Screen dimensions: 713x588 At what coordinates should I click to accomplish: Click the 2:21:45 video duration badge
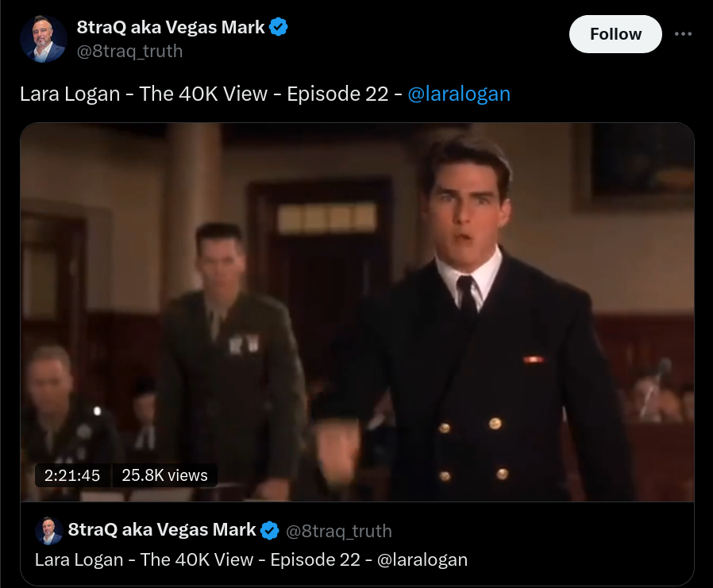[x=72, y=475]
